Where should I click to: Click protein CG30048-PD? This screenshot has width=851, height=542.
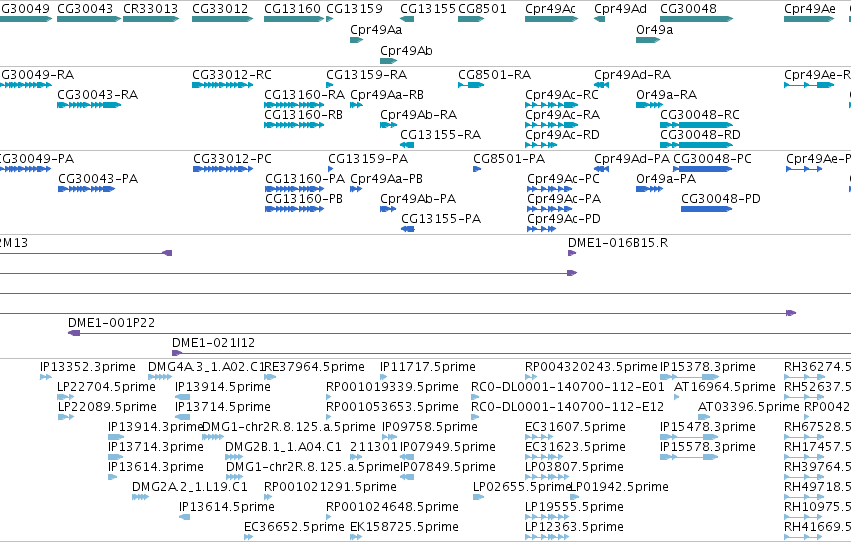(707, 209)
